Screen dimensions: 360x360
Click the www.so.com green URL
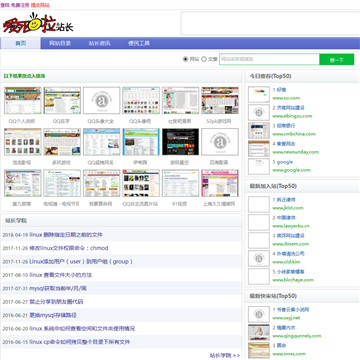tap(286, 98)
